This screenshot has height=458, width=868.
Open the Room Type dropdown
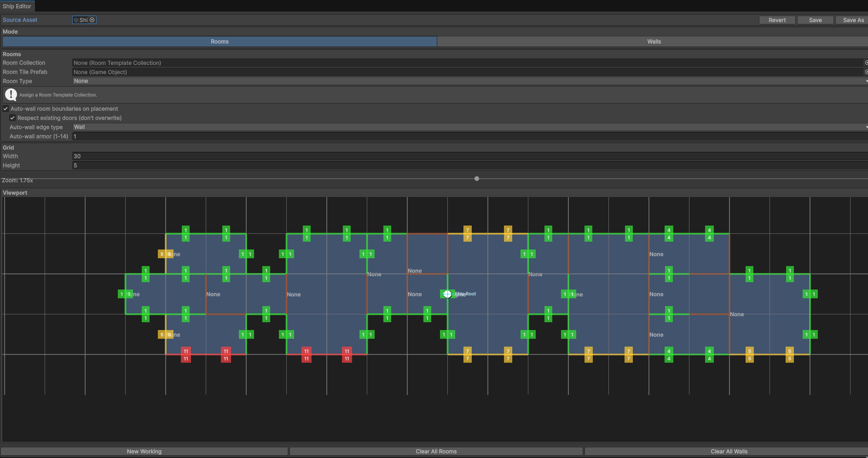coord(469,81)
